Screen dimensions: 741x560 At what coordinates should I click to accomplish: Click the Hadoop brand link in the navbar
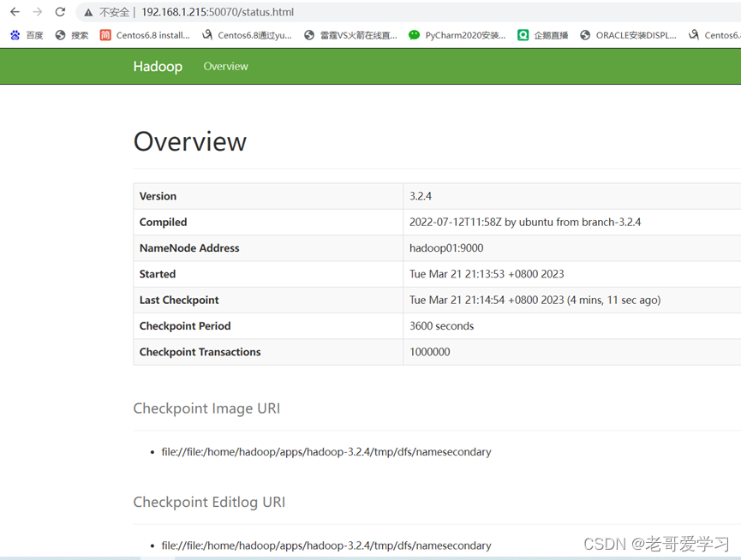158,67
